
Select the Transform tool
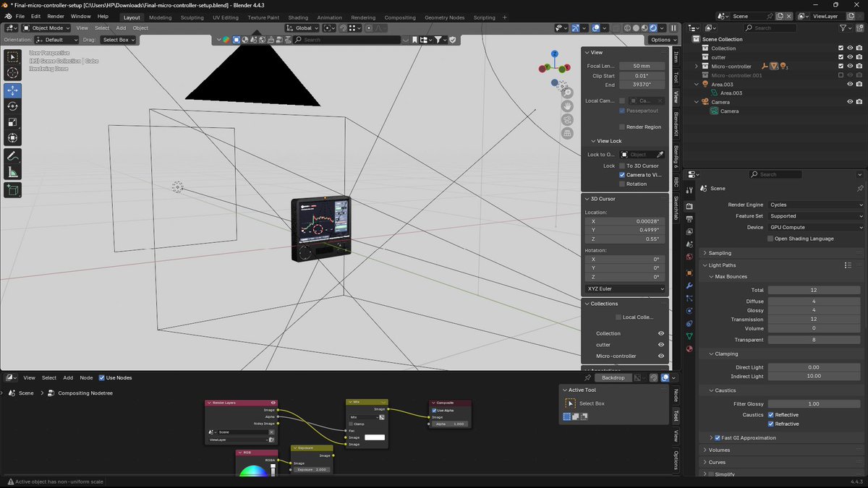tap(13, 138)
